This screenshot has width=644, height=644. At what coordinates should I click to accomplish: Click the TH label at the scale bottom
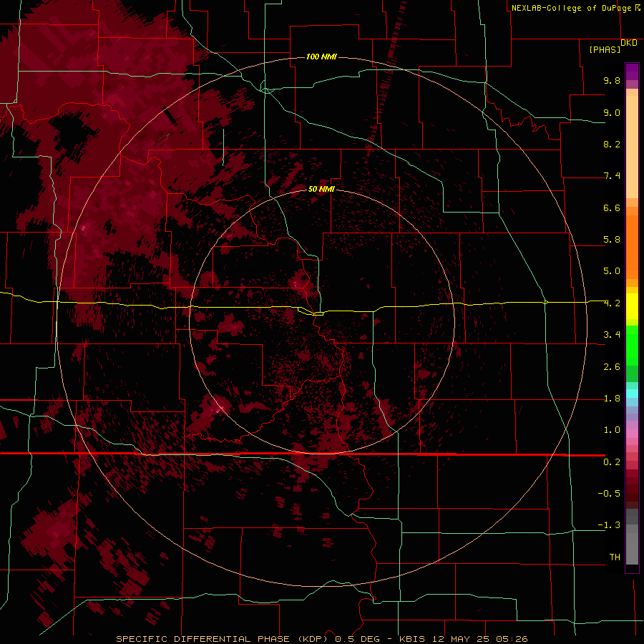click(615, 557)
